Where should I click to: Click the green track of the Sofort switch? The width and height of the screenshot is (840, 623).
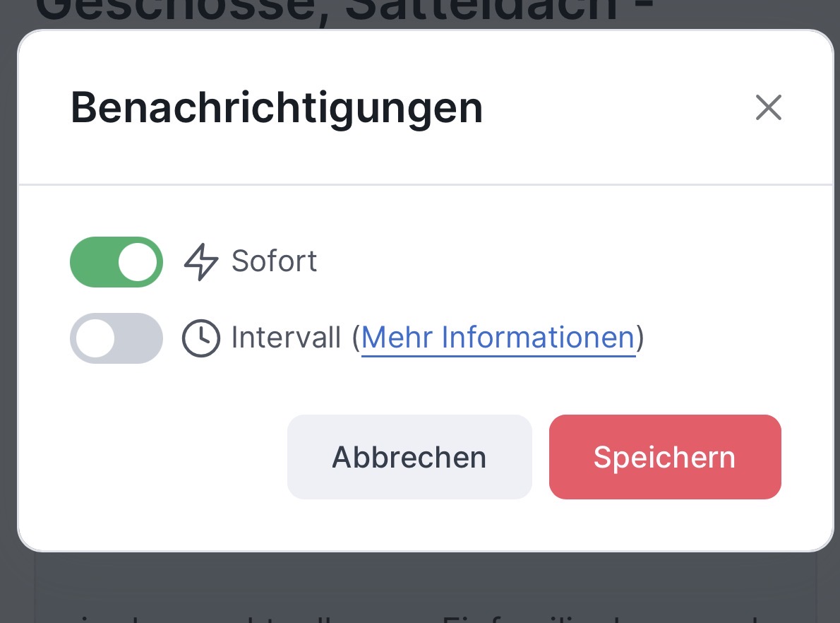coord(92,262)
